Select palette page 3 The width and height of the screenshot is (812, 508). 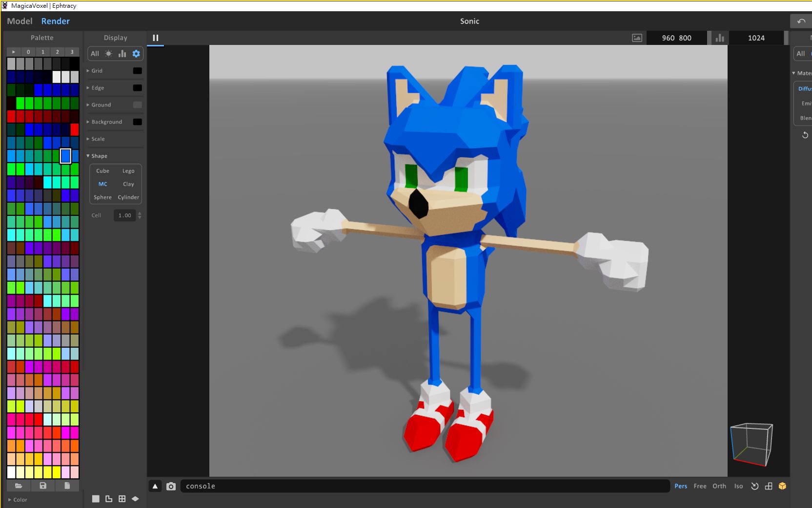click(72, 52)
